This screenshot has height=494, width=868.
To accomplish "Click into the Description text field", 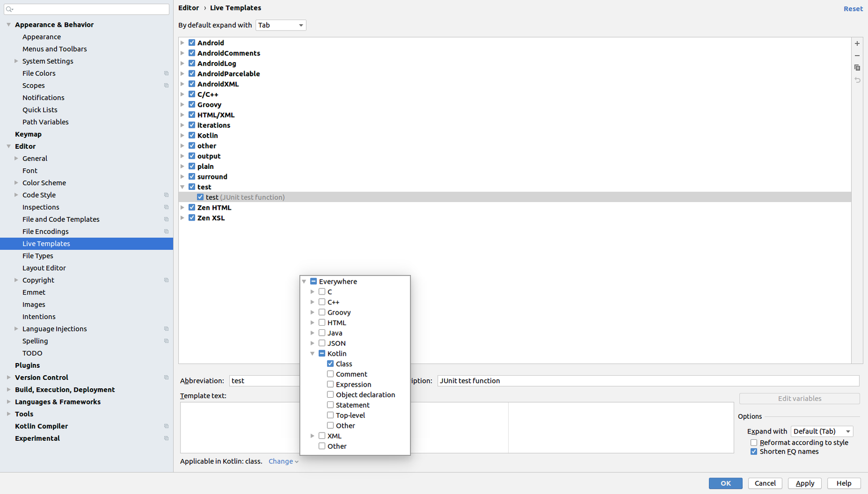I will pyautogui.click(x=648, y=380).
